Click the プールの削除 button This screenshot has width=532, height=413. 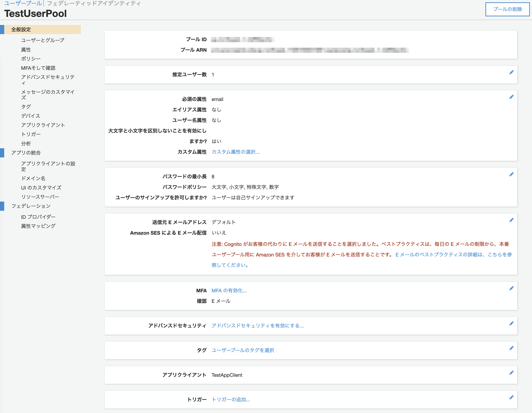[507, 9]
